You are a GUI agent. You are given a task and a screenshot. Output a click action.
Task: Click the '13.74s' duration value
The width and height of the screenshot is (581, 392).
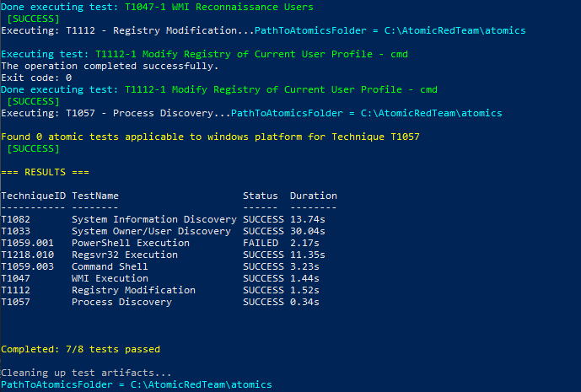pyautogui.click(x=308, y=219)
